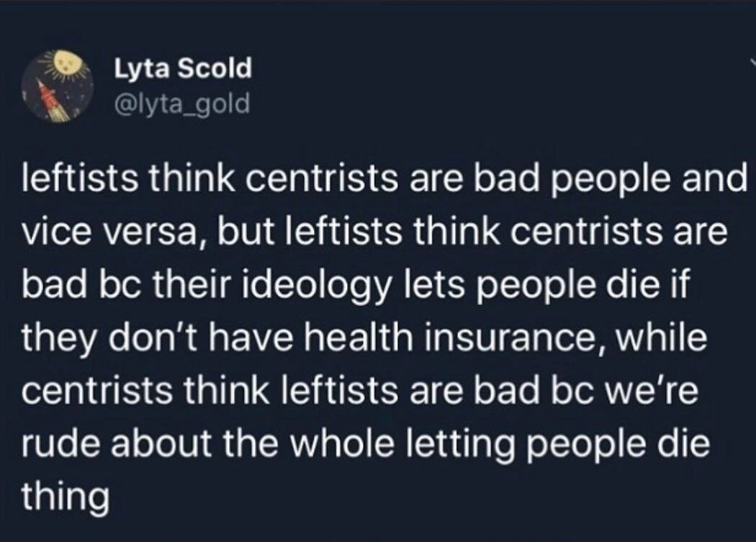The width and height of the screenshot is (756, 542).
Task: Open the Lyta Scold profile avatar
Action: 58,88
